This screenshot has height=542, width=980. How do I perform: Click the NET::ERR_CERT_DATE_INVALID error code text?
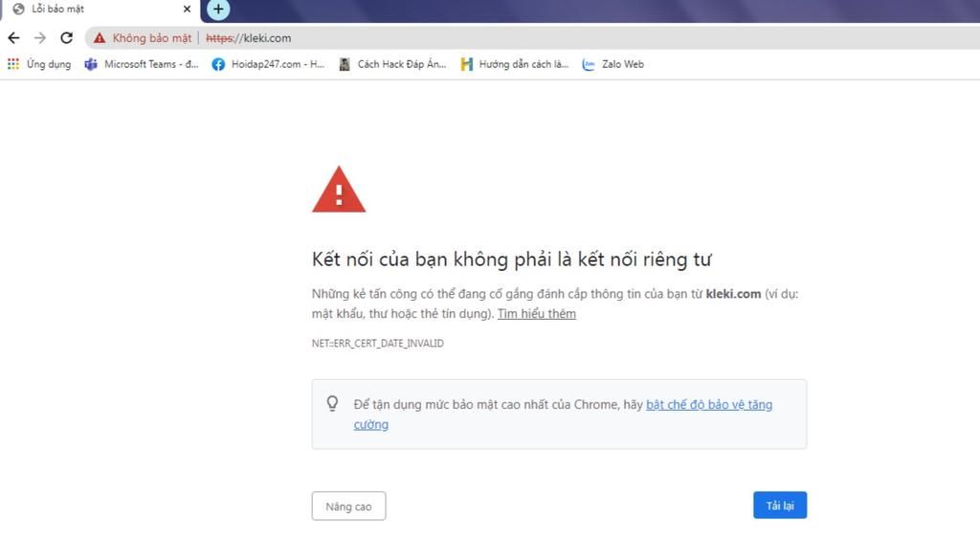pos(377,343)
